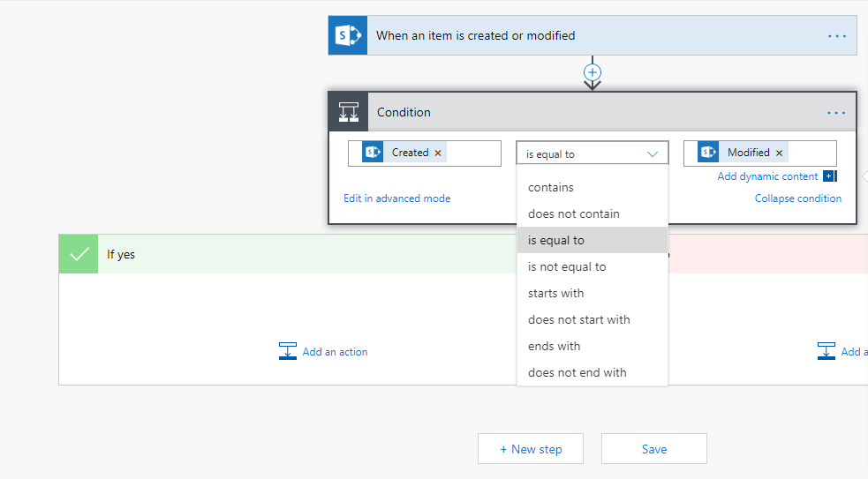Screen dimensions: 868x479
Task: Choose 'is not equal to' operator
Action: click(x=593, y=266)
